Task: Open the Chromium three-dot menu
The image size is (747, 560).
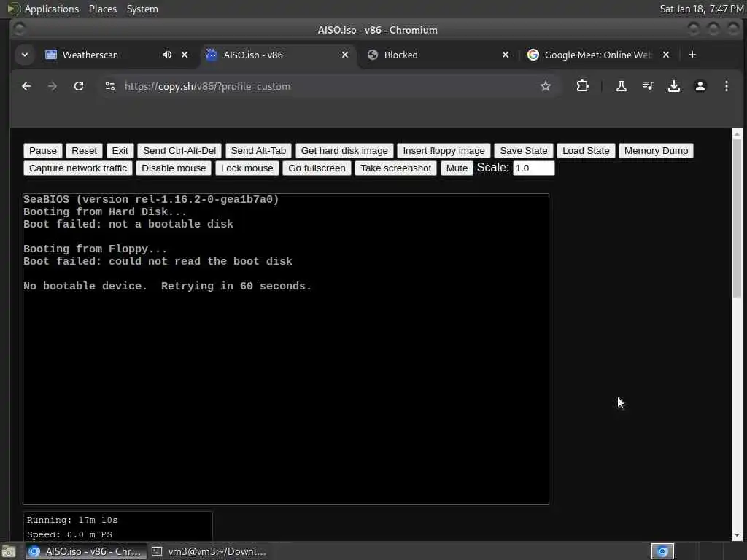Action: coord(726,86)
